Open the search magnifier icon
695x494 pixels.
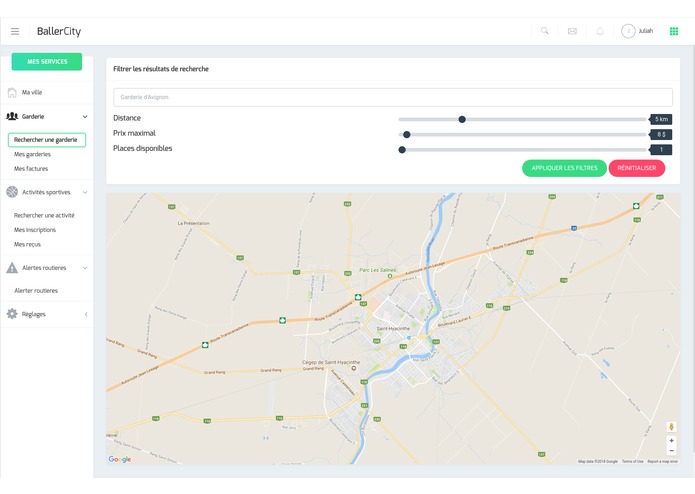(x=544, y=31)
